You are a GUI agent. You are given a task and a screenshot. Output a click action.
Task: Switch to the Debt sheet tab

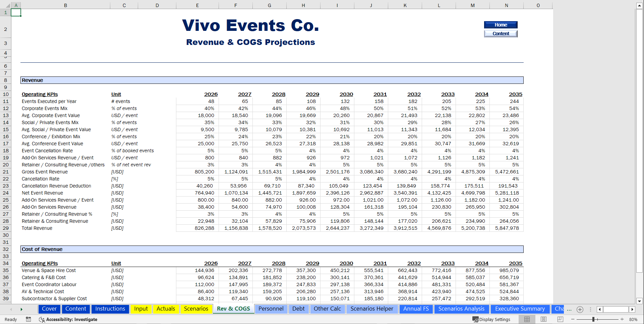pyautogui.click(x=298, y=309)
